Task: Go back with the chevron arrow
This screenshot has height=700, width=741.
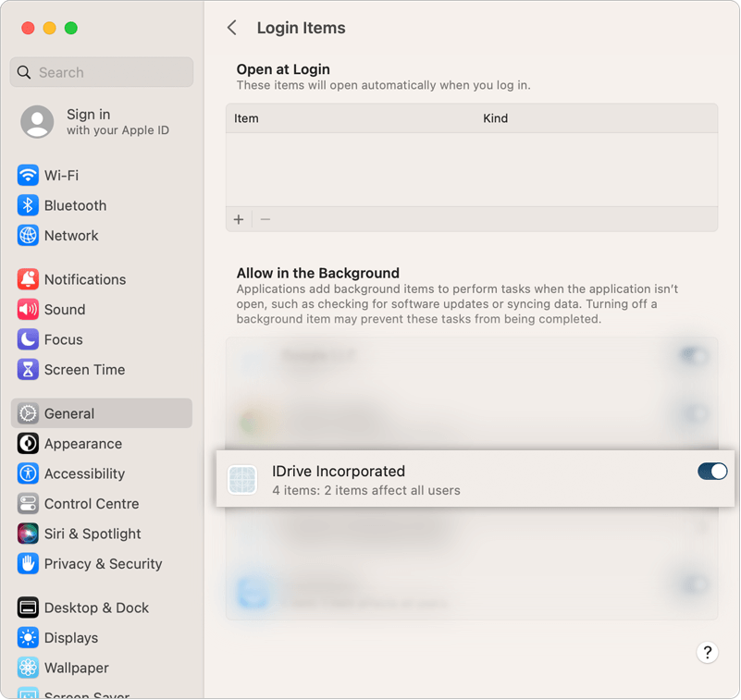Action: click(x=231, y=28)
